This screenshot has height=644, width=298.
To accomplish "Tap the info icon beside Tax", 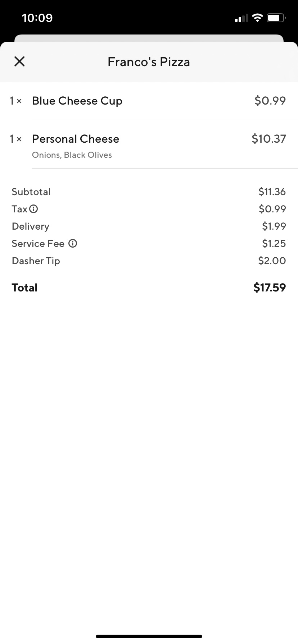I will (x=33, y=209).
